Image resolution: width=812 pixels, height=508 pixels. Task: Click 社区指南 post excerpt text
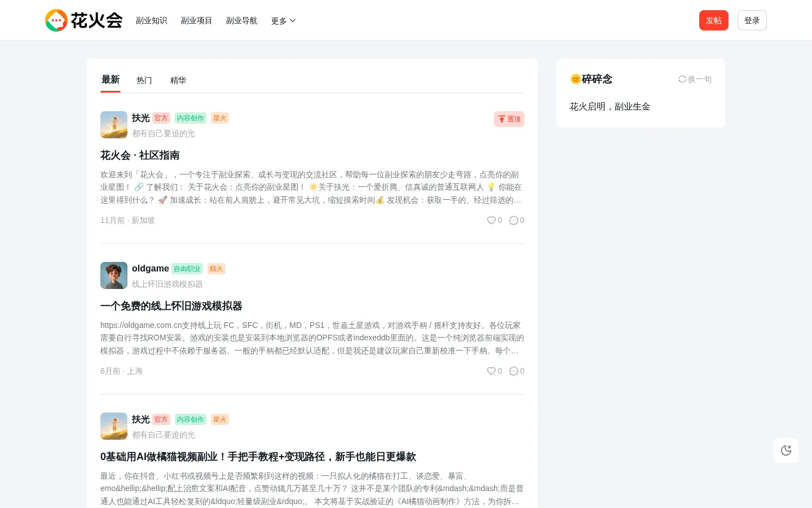pos(311,187)
